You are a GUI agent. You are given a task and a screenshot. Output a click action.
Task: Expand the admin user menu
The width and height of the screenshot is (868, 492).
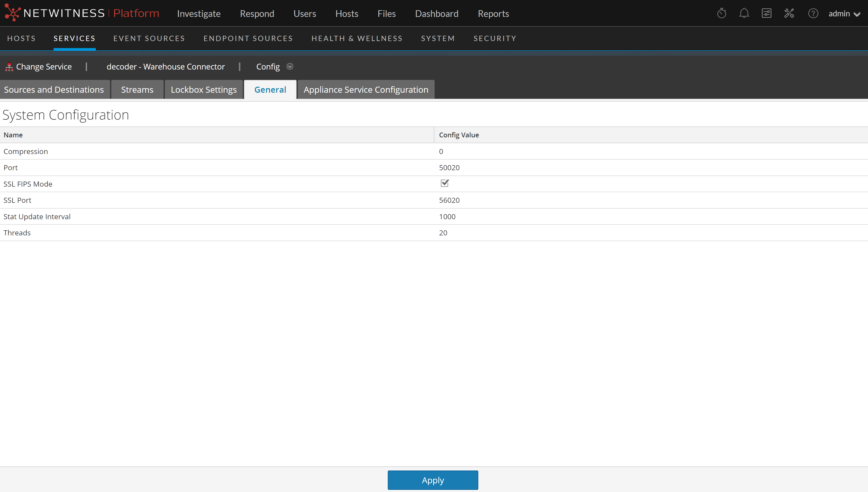844,14
